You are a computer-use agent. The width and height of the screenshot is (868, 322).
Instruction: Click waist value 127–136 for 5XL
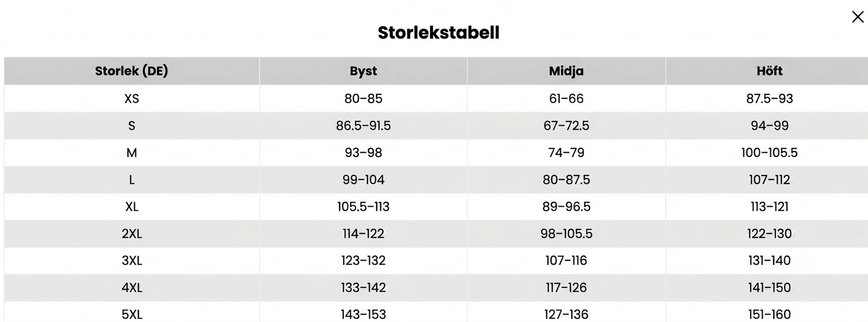pos(567,314)
